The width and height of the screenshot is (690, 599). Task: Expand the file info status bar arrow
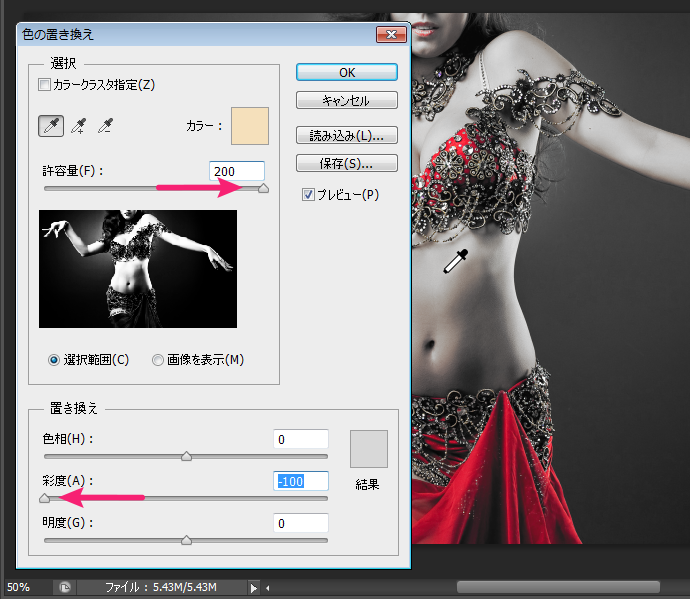254,587
